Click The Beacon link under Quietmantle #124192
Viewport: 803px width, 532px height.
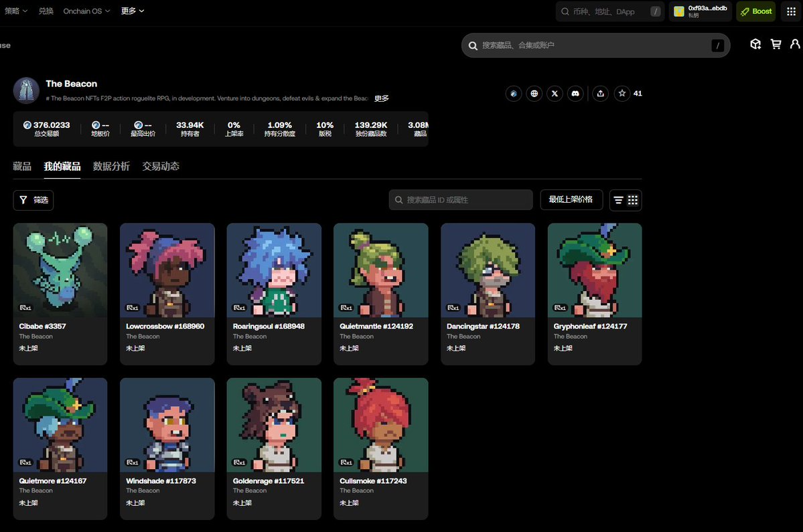pyautogui.click(x=356, y=337)
